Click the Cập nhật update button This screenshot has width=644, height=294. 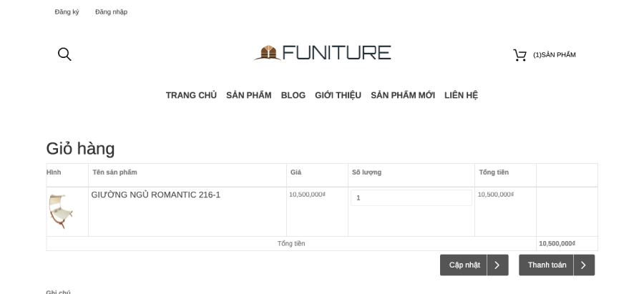pyautogui.click(x=474, y=265)
